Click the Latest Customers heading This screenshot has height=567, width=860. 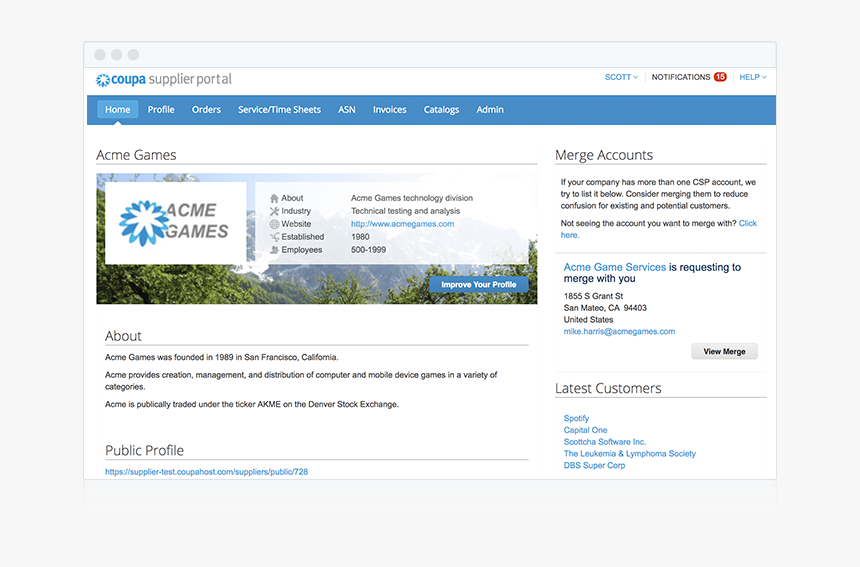[608, 388]
